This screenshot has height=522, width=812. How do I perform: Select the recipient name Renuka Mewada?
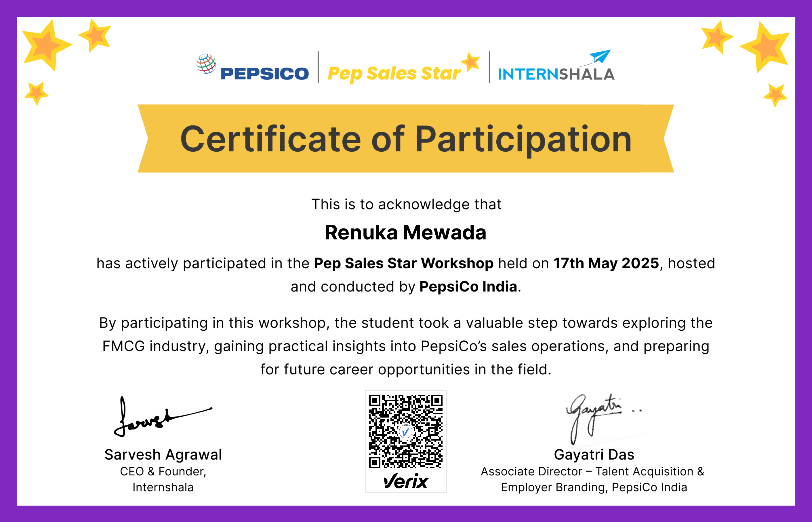click(x=406, y=233)
